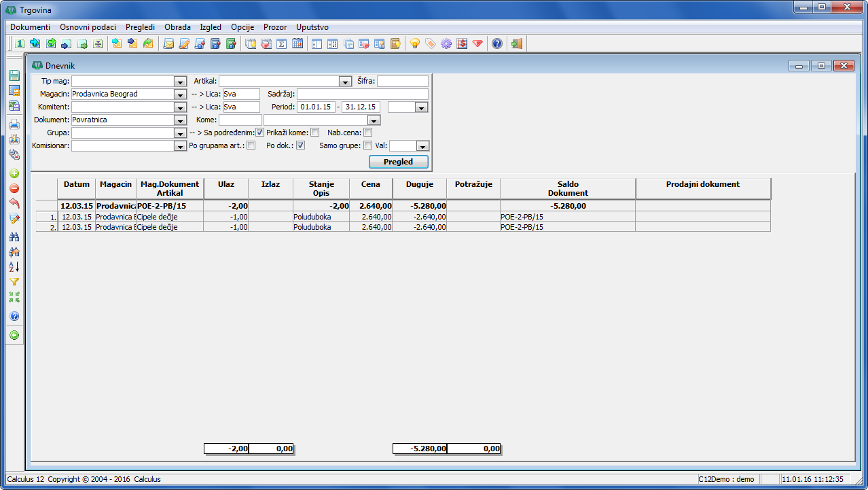Click the toolbar icon with number 1
This screenshot has height=490, width=868.
point(20,43)
